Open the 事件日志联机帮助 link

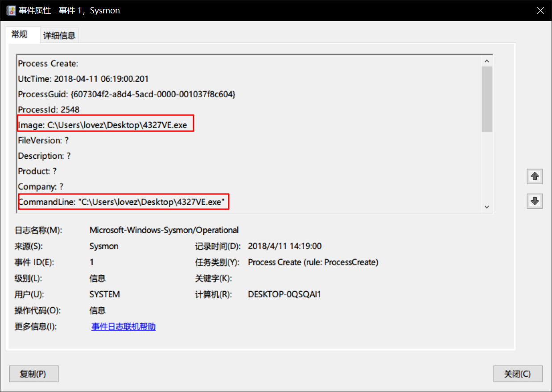click(x=124, y=327)
